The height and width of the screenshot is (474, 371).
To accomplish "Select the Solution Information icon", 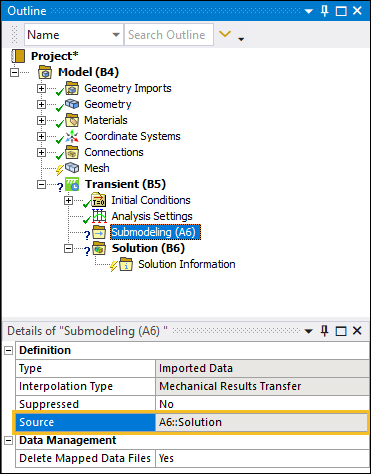I will click(x=126, y=264).
